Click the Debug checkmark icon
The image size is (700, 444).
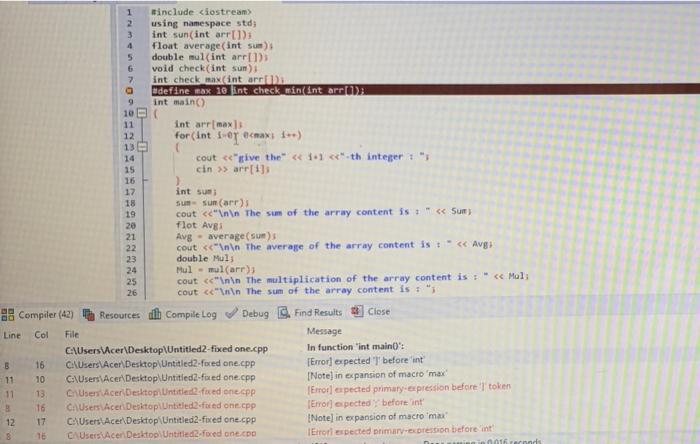point(231,313)
